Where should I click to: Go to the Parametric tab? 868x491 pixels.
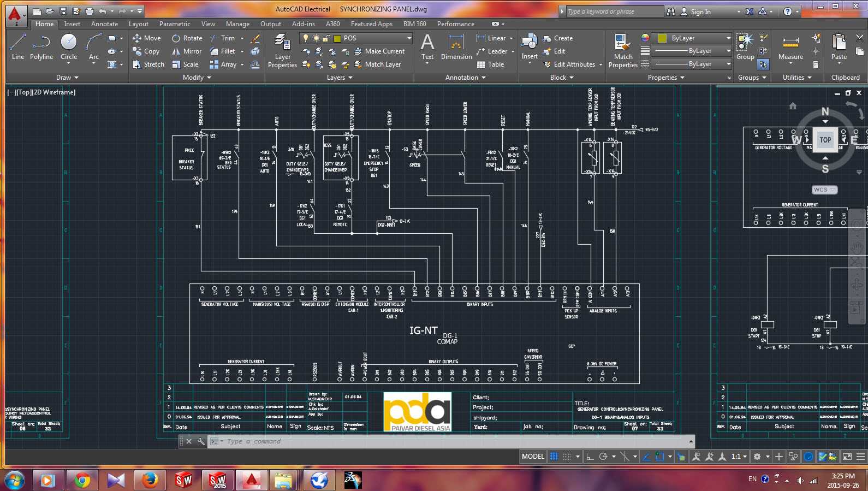pos(175,24)
